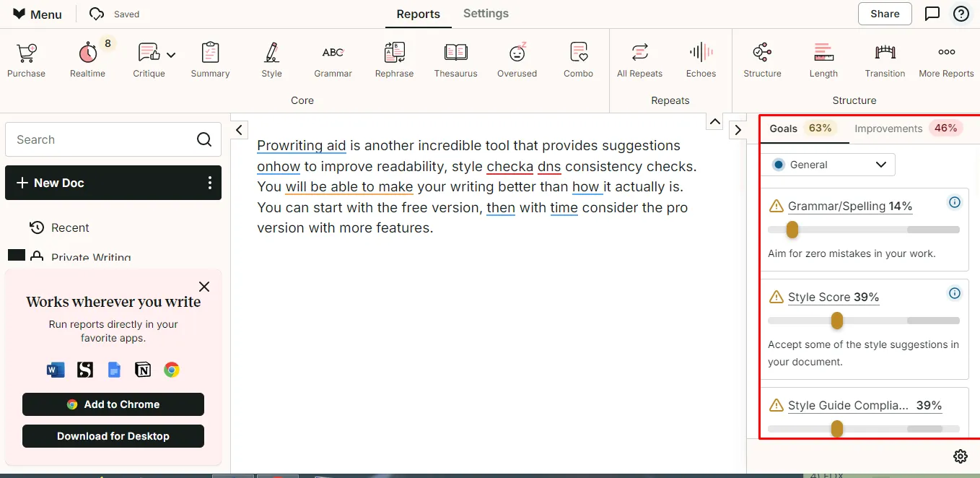Switch to the Reports tab
Image resolution: width=980 pixels, height=478 pixels.
(x=419, y=14)
